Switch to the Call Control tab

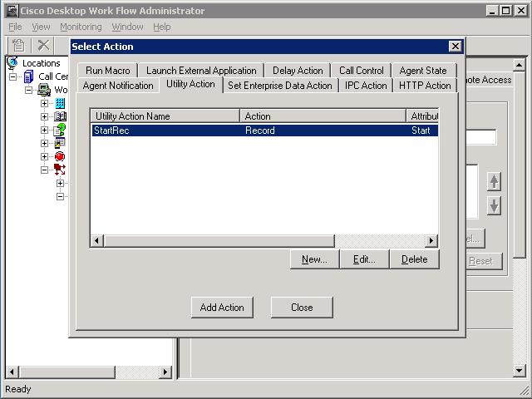pos(362,71)
